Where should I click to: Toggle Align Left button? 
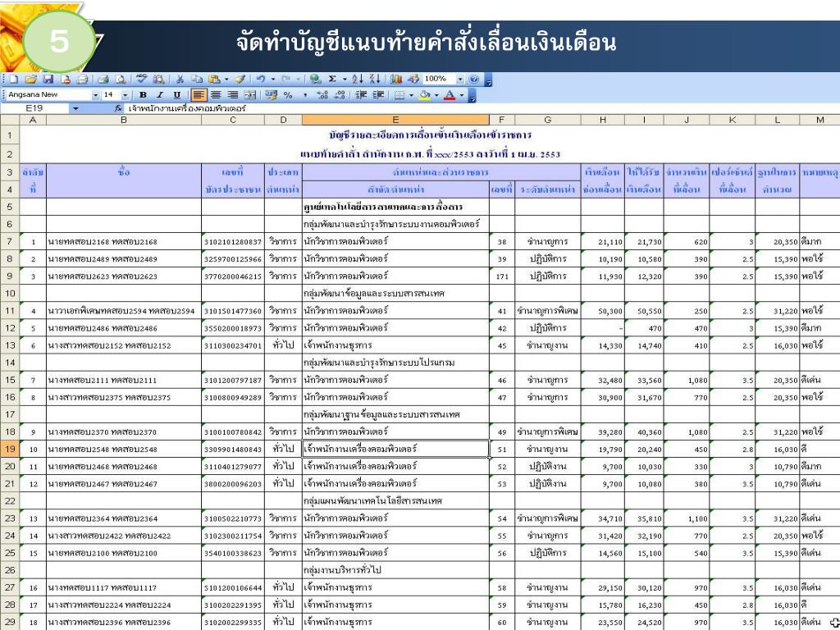tap(199, 95)
